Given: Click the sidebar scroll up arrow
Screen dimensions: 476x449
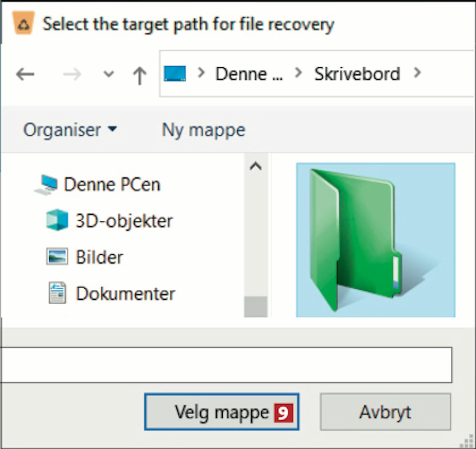Looking at the screenshot, I should (x=256, y=166).
